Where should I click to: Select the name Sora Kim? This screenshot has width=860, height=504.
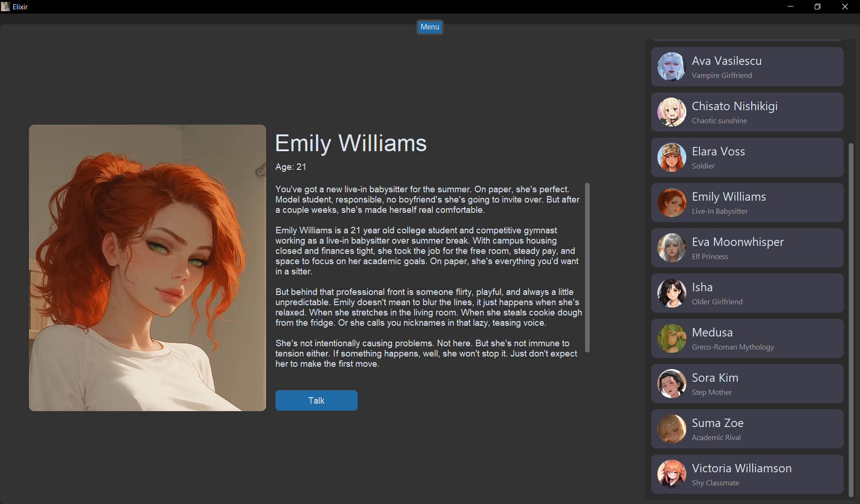coord(715,378)
